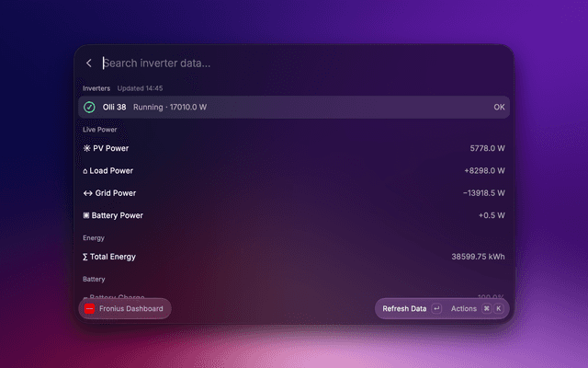Click the Command key icon
Viewport: 588px width, 368px height.
[x=486, y=309]
